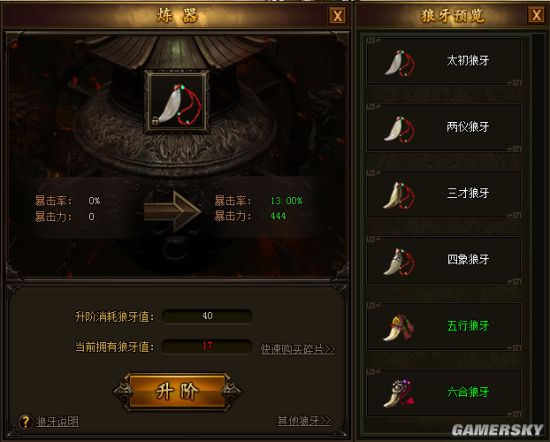The height and width of the screenshot is (442, 550).
Task: Click the 升阶消耗狼牙值 value field
Action: tap(207, 316)
